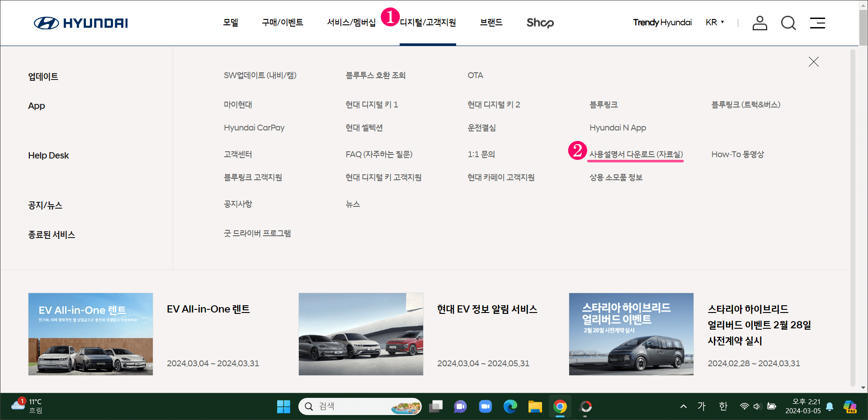Open the 뉴스 link
This screenshot has height=420, width=868.
point(353,204)
